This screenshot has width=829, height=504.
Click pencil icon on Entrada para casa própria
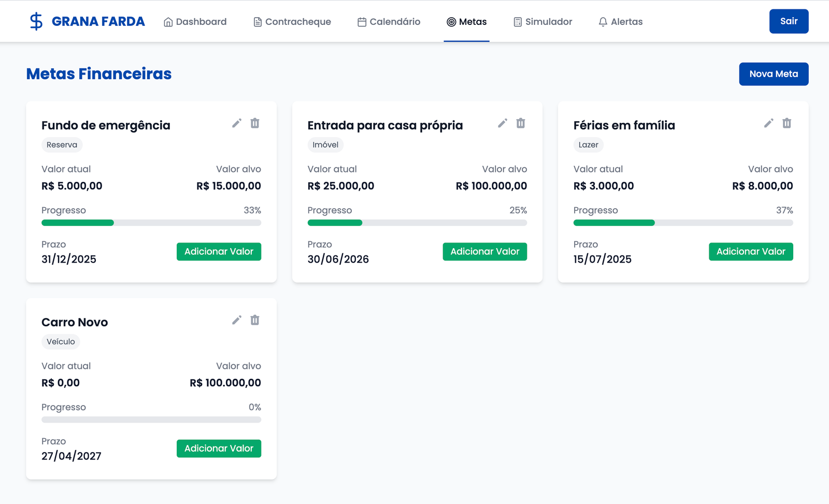[x=503, y=123]
